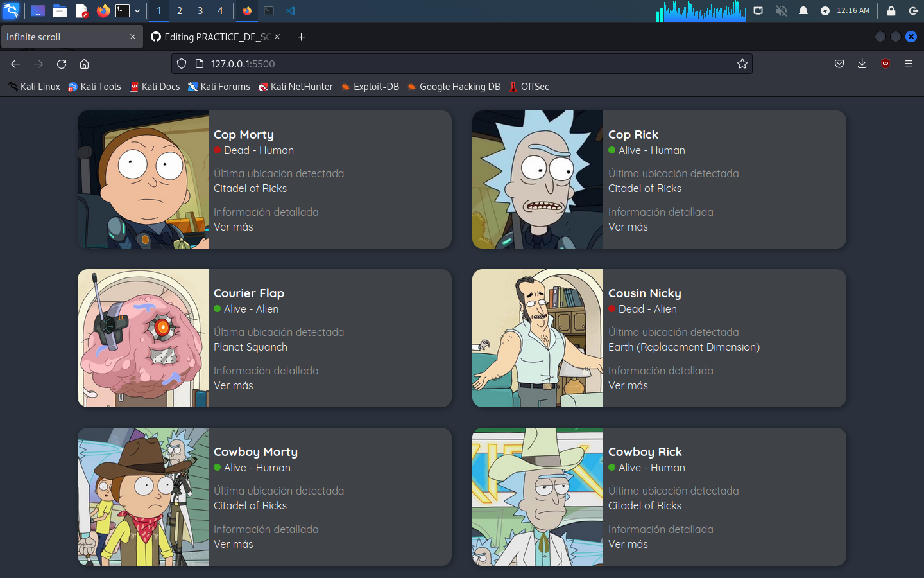Bookmark the page using the star icon
This screenshot has width=924, height=578.
click(742, 64)
